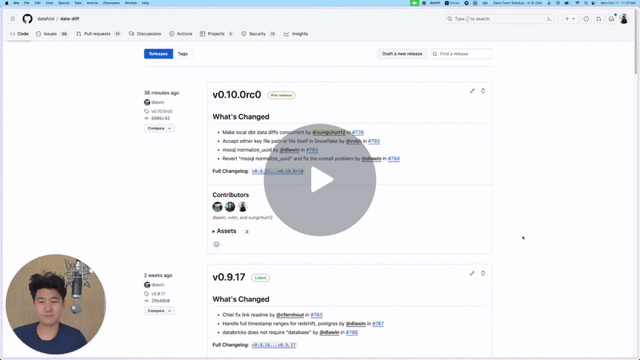Open commit 6986c42
The height and width of the screenshot is (360, 640).
pos(160,118)
